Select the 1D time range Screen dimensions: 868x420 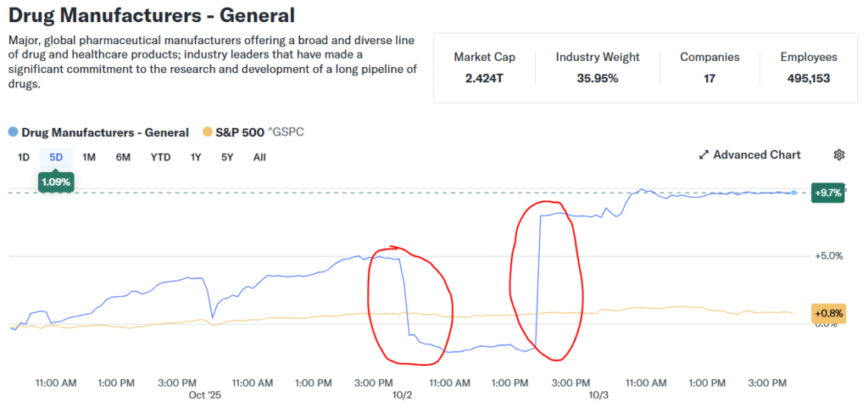24,157
